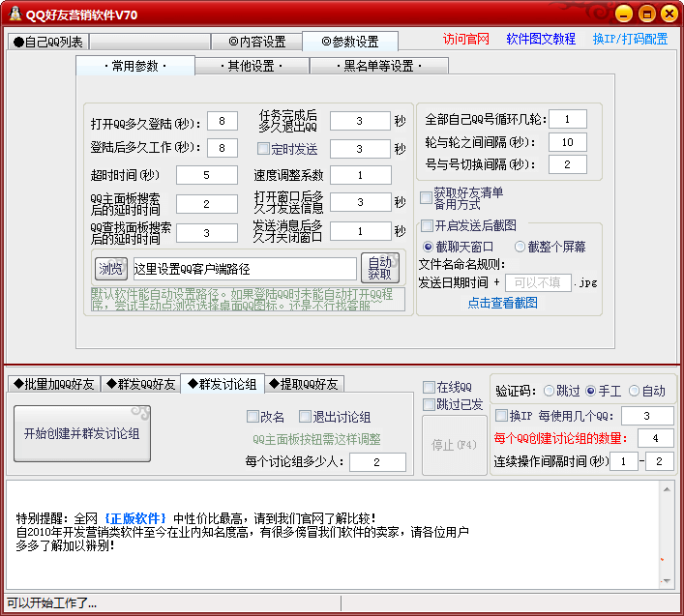Click the 自动获取 button
Image resolution: width=684 pixels, height=616 pixels.
tap(380, 268)
